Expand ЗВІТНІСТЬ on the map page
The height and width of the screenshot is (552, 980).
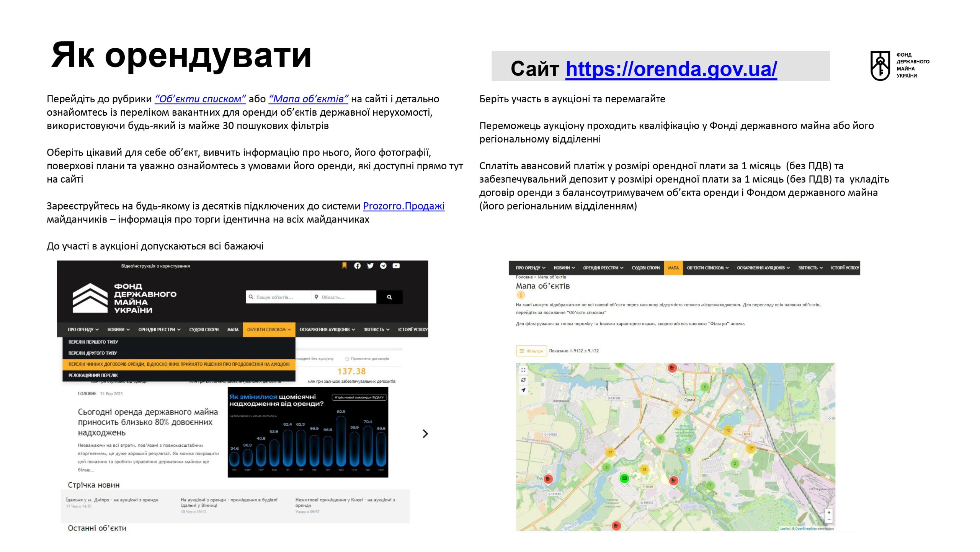[x=810, y=268]
